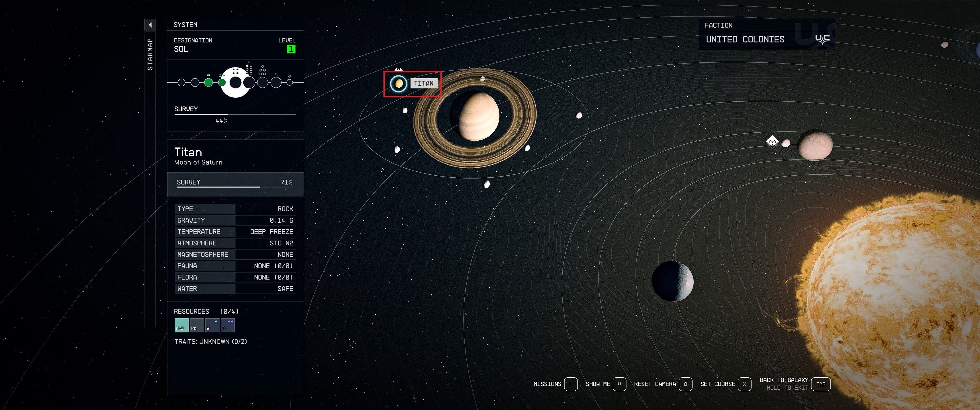This screenshot has height=410, width=980.
Task: Click the Back to Galaxy TAB button
Action: coord(820,384)
